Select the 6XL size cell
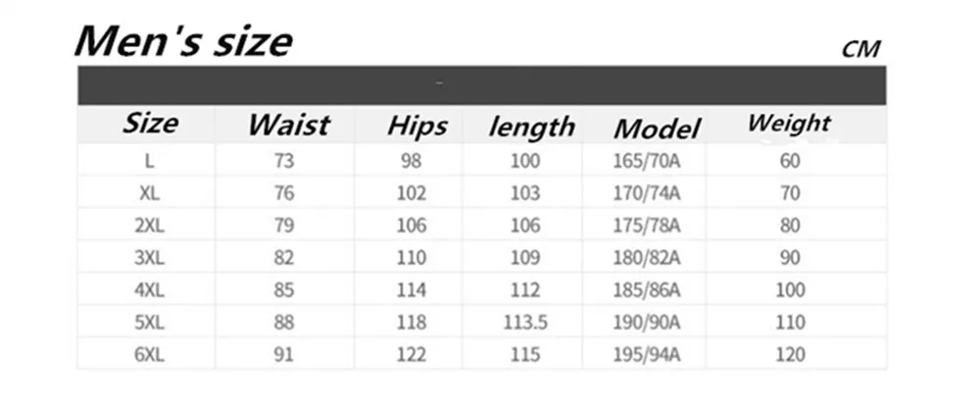The image size is (980, 412). coord(149,354)
